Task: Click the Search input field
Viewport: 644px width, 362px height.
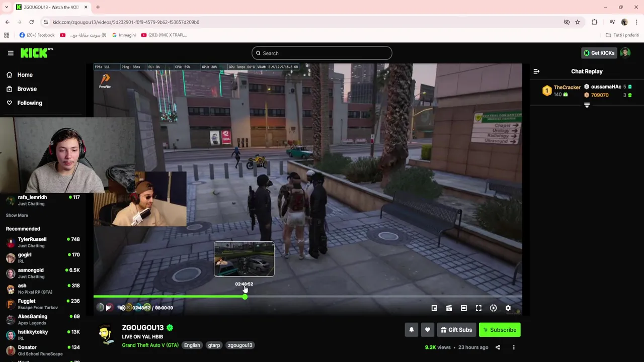Action: click(x=322, y=53)
